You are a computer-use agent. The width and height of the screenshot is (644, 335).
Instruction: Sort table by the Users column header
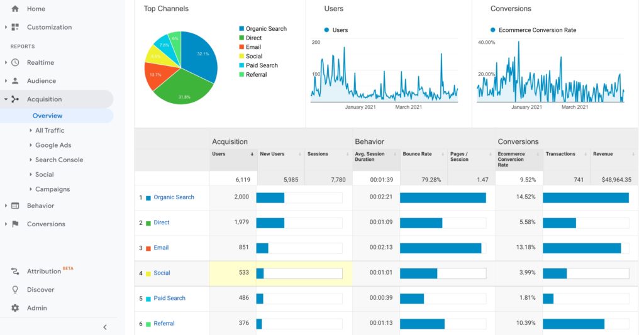point(219,154)
